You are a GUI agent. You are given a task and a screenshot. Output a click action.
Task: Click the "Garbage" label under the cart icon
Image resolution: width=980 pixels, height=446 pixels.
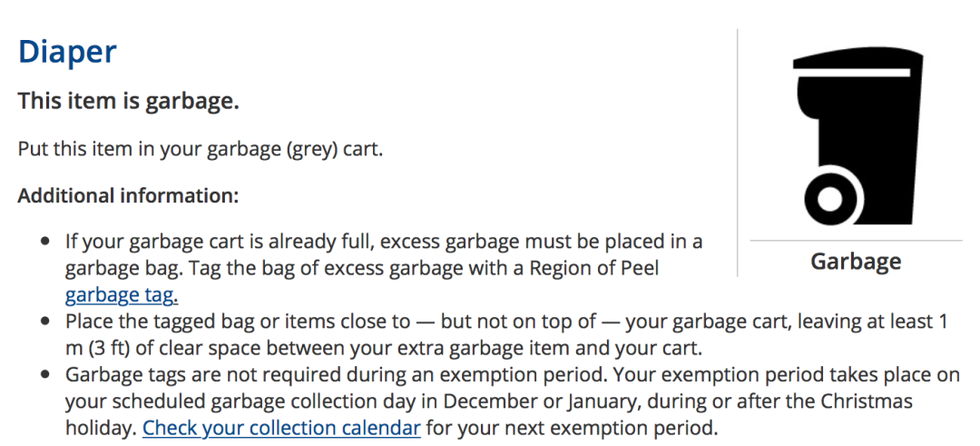click(x=856, y=261)
